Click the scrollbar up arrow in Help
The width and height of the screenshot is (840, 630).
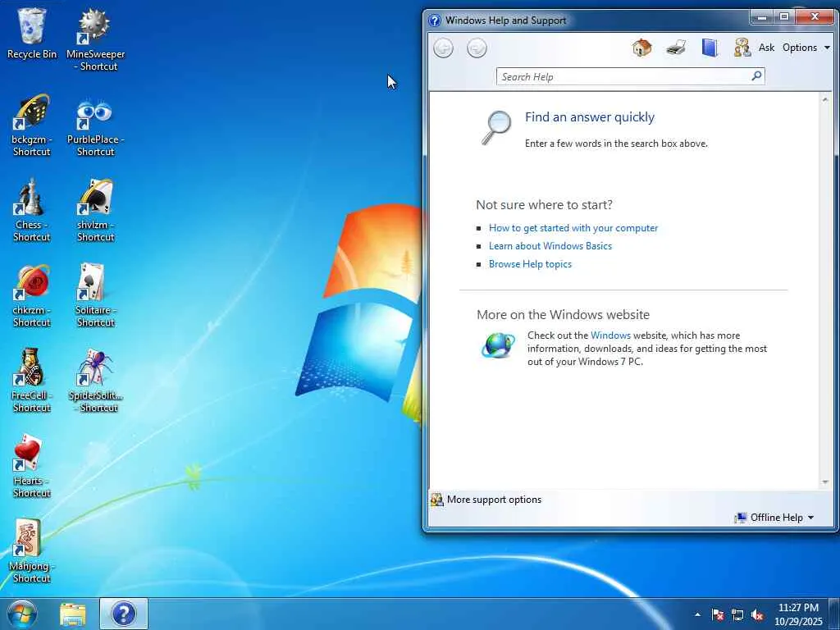click(825, 99)
